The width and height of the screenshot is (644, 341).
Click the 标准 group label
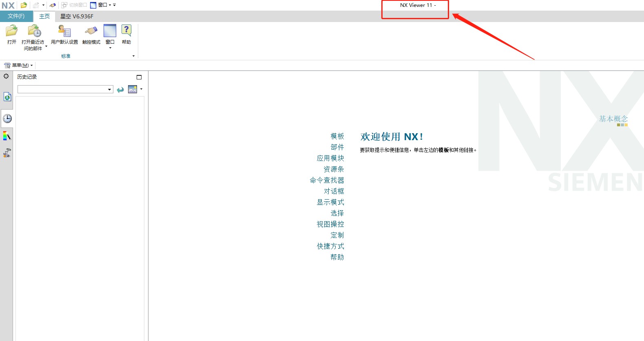tap(66, 56)
